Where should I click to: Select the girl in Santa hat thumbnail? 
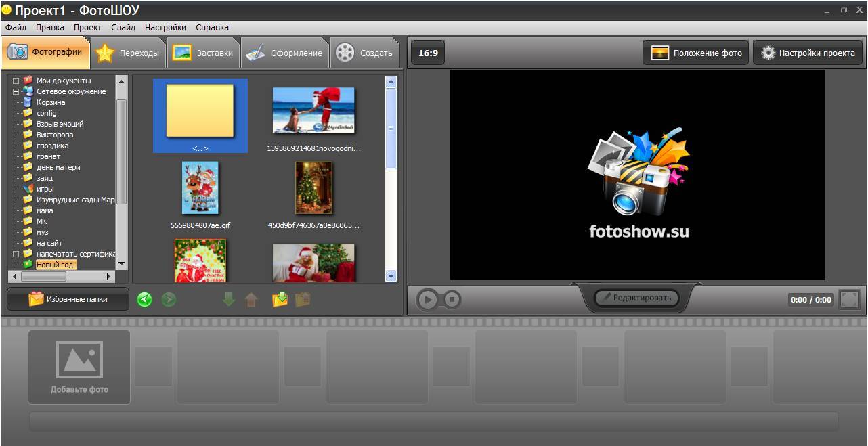click(313, 263)
